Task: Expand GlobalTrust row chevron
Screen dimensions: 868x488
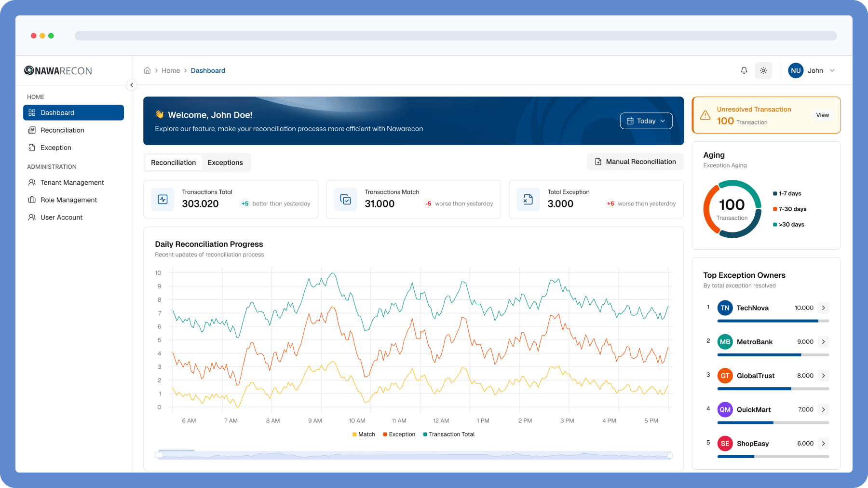Action: 823,376
